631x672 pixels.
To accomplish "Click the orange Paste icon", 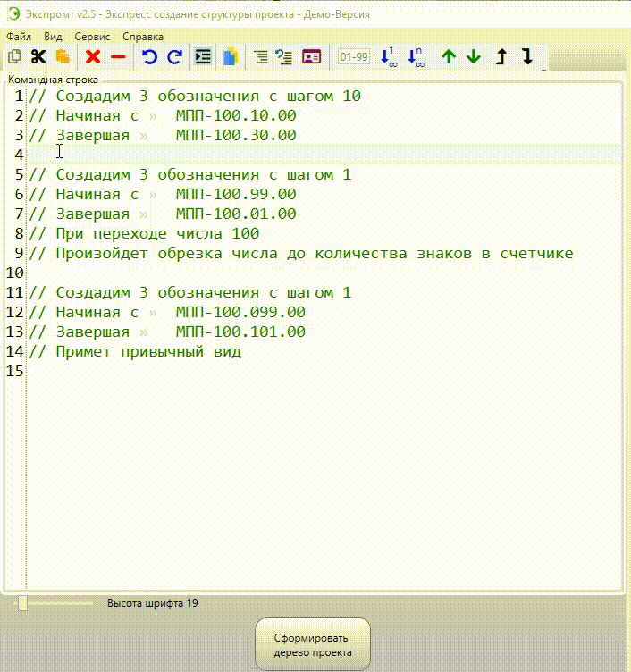I will 63,56.
